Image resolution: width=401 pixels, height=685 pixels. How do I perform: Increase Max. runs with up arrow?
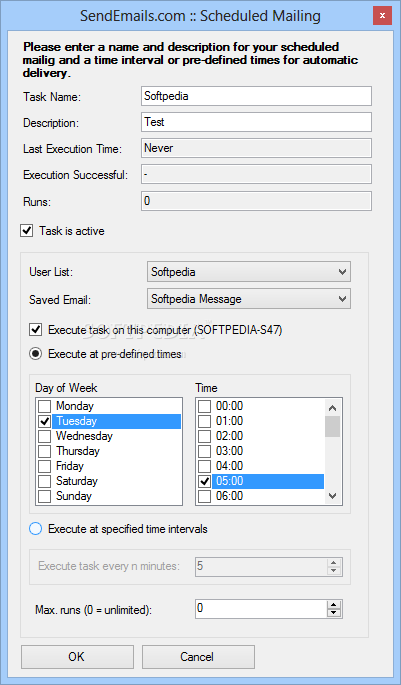tap(334, 605)
